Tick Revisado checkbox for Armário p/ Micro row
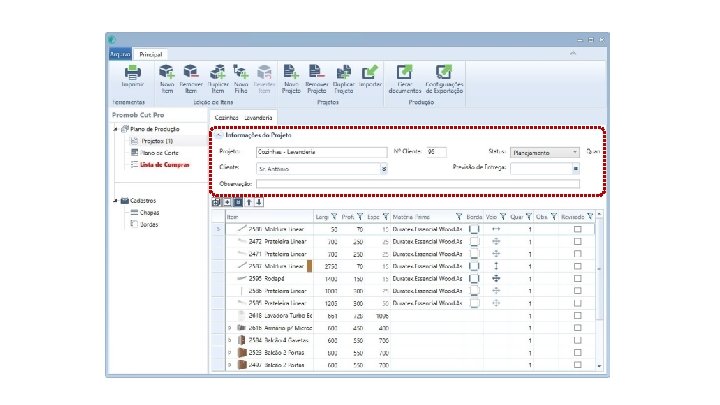 pyautogui.click(x=578, y=328)
